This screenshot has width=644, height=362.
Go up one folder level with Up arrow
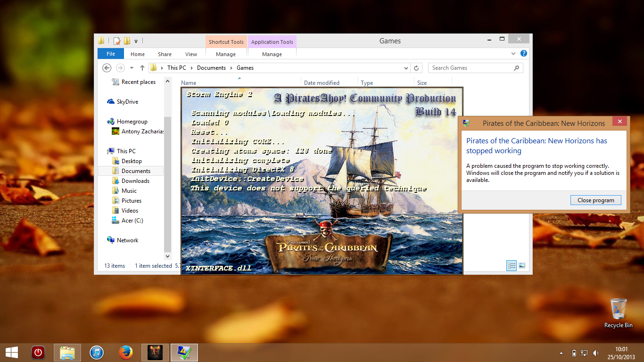pos(142,68)
